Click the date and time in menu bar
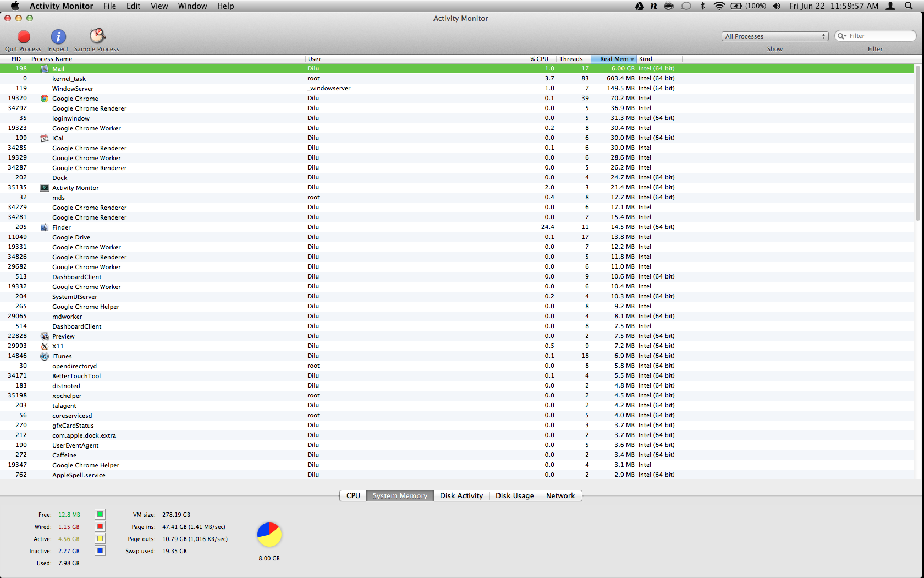Screen dimensions: 924x578 [834, 6]
